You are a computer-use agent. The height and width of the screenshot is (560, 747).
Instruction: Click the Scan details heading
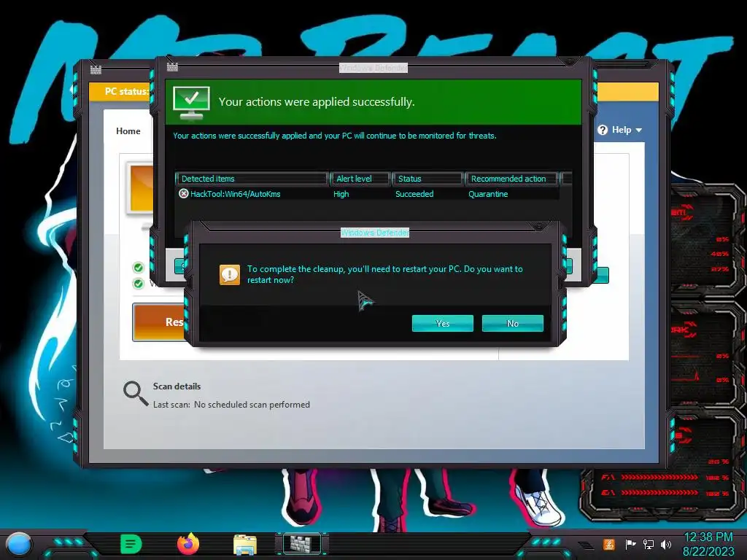click(177, 386)
